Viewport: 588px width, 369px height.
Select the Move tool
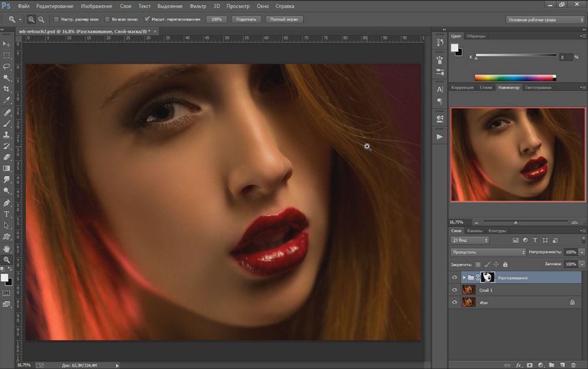7,44
